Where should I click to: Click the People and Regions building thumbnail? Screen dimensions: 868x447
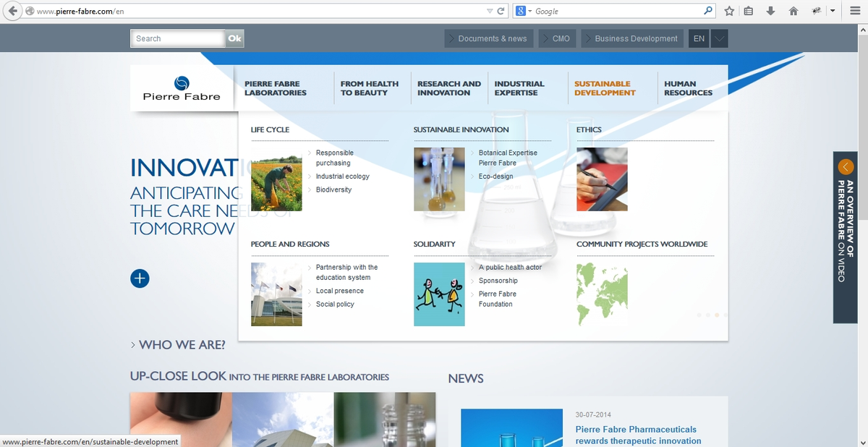point(276,294)
